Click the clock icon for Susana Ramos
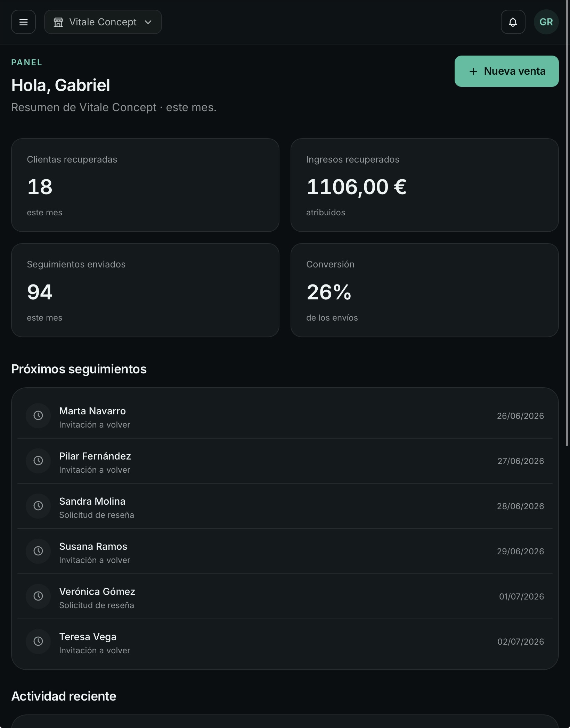Viewport: 570px width, 728px height. [x=38, y=551]
